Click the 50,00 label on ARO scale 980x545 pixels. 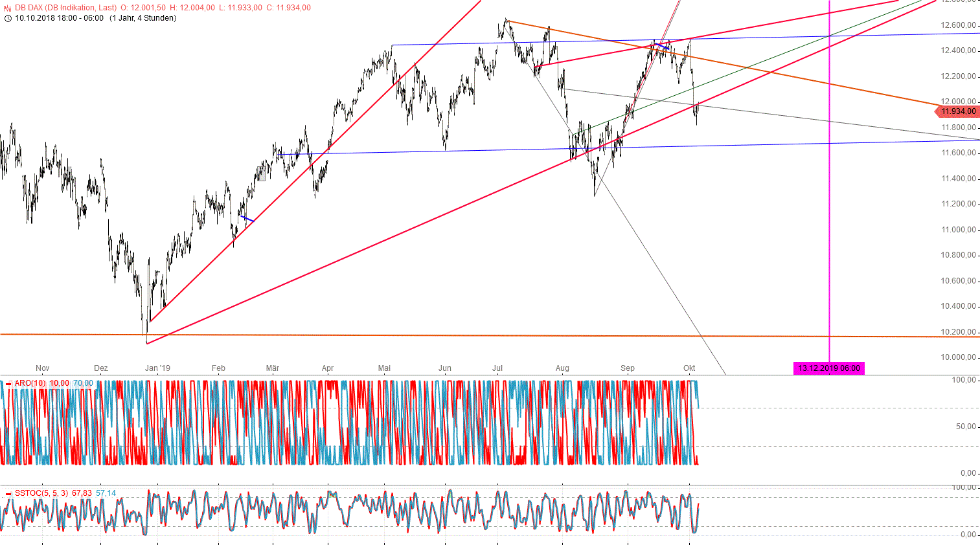[x=966, y=427]
